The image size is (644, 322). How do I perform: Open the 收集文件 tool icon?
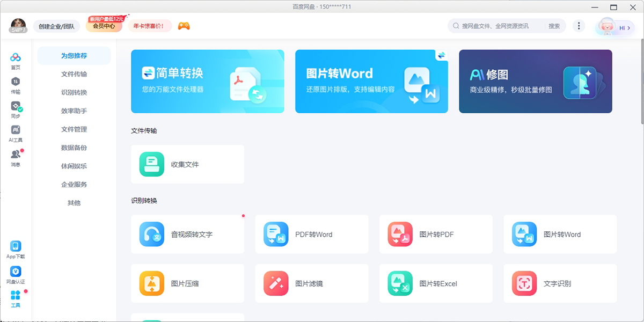tap(151, 164)
